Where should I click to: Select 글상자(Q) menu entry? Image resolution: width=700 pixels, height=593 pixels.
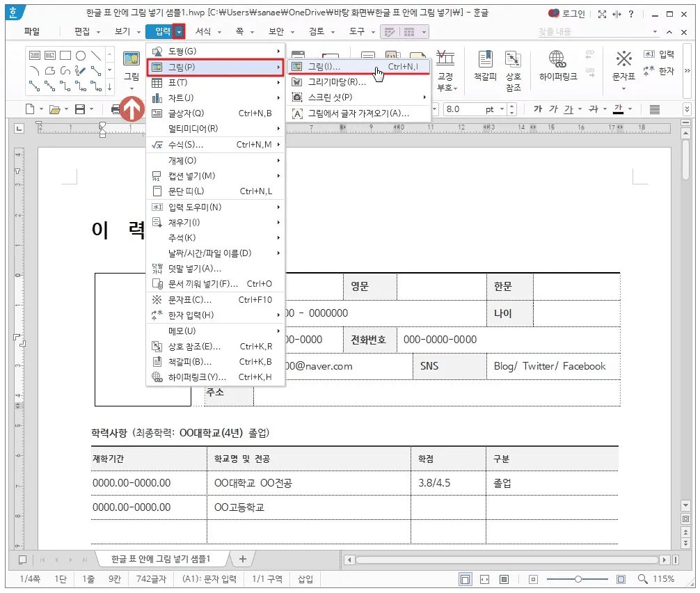(x=215, y=113)
